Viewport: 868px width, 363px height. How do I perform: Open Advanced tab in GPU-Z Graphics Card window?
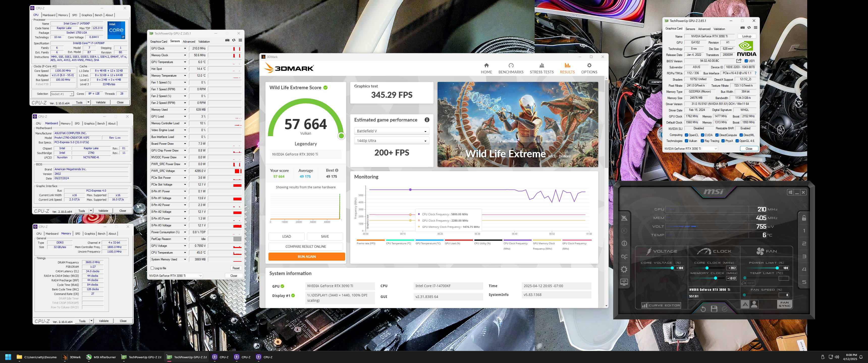click(x=704, y=29)
